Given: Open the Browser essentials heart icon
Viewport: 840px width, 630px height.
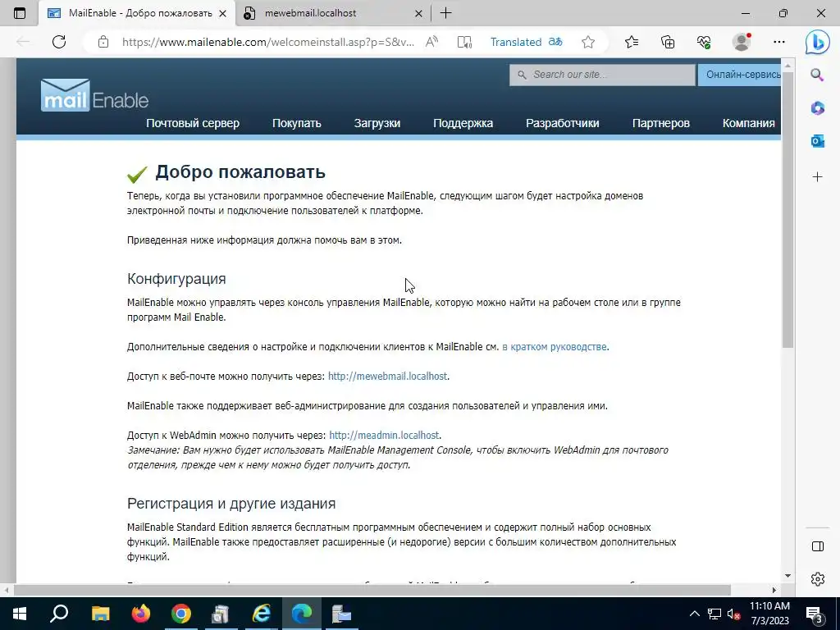Looking at the screenshot, I should [x=704, y=42].
